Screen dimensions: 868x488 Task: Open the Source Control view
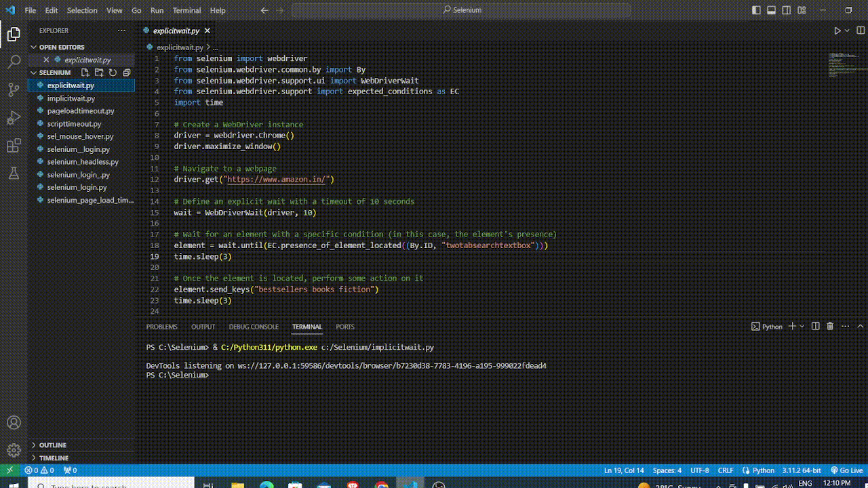click(x=14, y=89)
